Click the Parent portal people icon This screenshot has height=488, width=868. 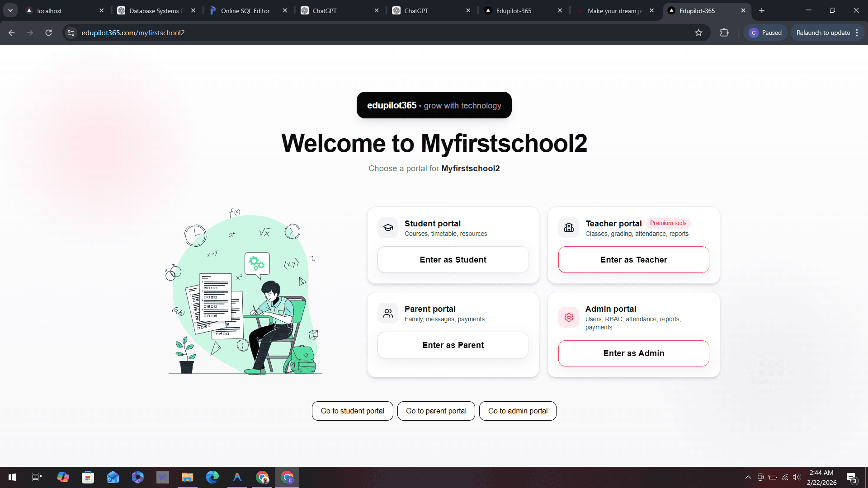[387, 313]
